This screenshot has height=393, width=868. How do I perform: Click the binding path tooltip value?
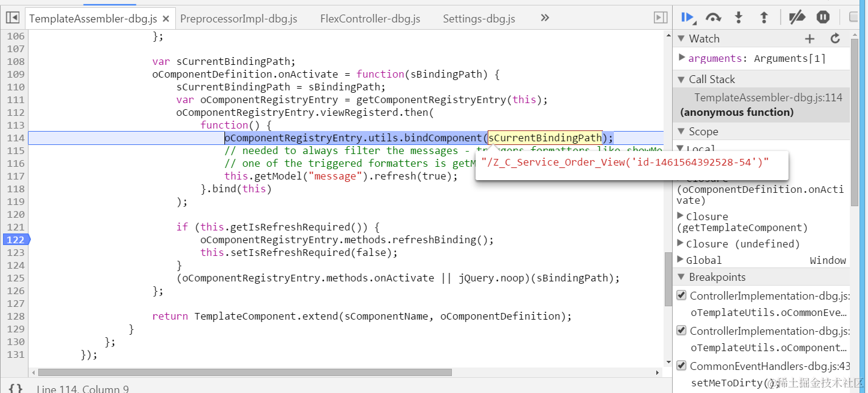point(625,162)
